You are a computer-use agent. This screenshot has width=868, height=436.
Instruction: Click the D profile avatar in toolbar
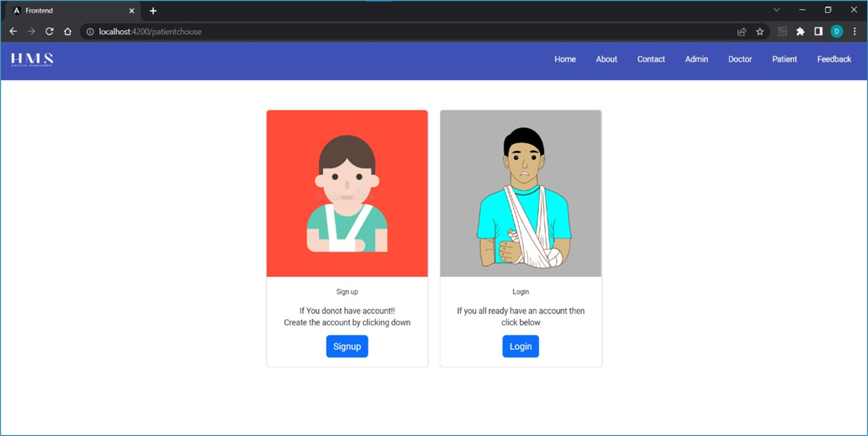(x=836, y=32)
